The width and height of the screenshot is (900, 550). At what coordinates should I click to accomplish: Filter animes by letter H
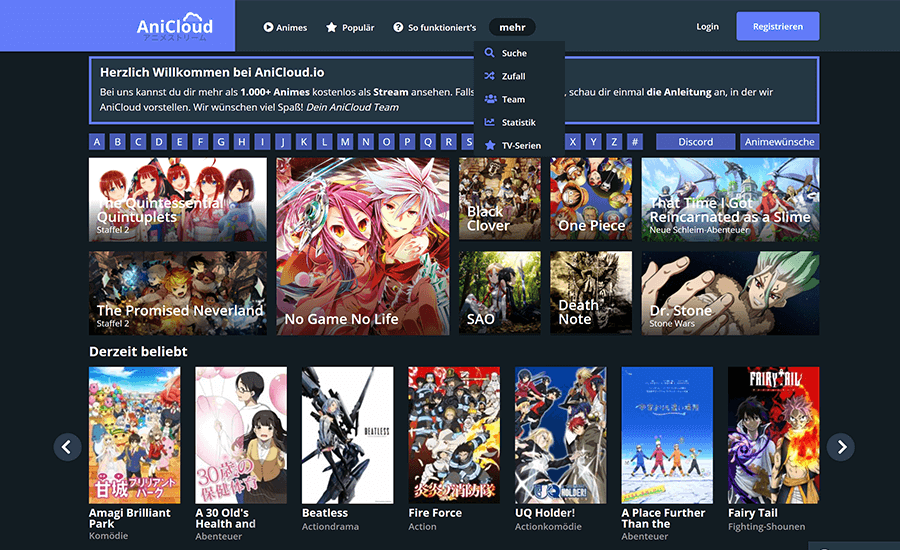pyautogui.click(x=242, y=142)
